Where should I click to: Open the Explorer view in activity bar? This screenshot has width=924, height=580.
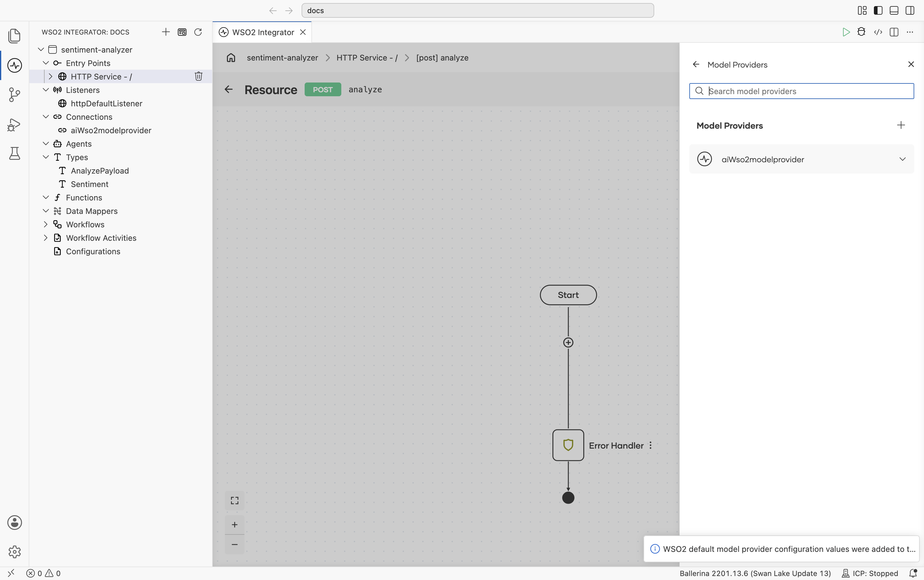pos(15,36)
